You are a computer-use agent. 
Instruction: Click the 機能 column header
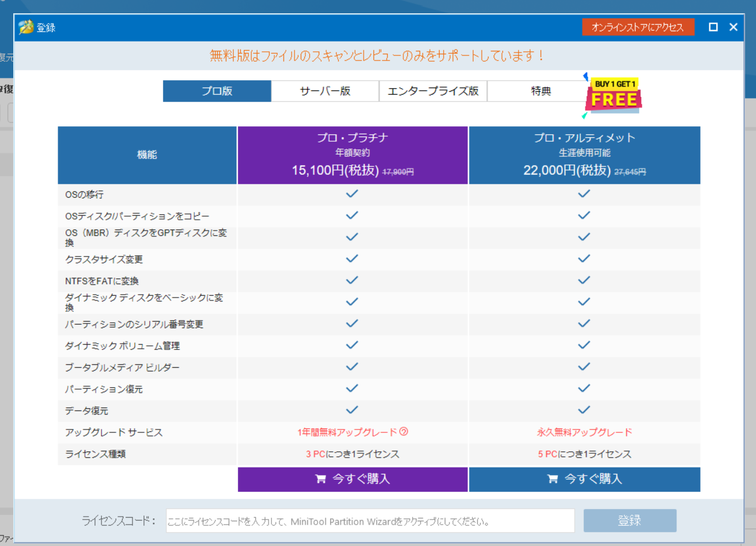click(147, 155)
